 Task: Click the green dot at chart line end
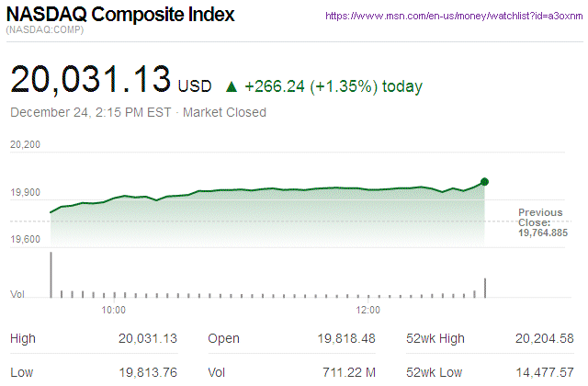(484, 181)
